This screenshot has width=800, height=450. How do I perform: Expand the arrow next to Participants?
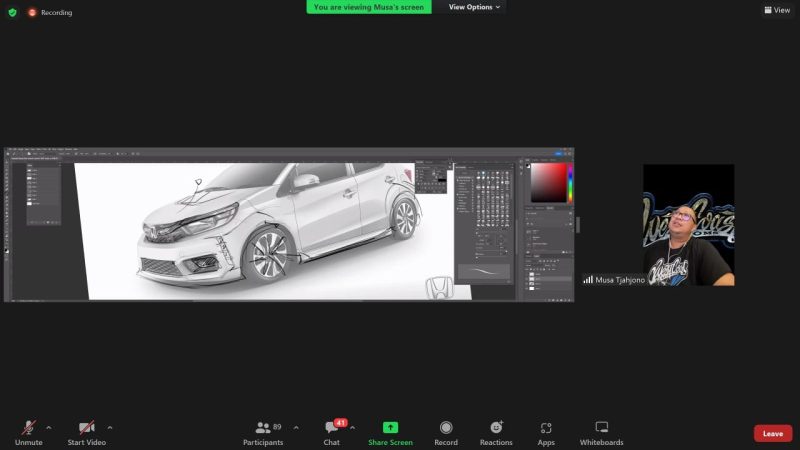[296, 427]
